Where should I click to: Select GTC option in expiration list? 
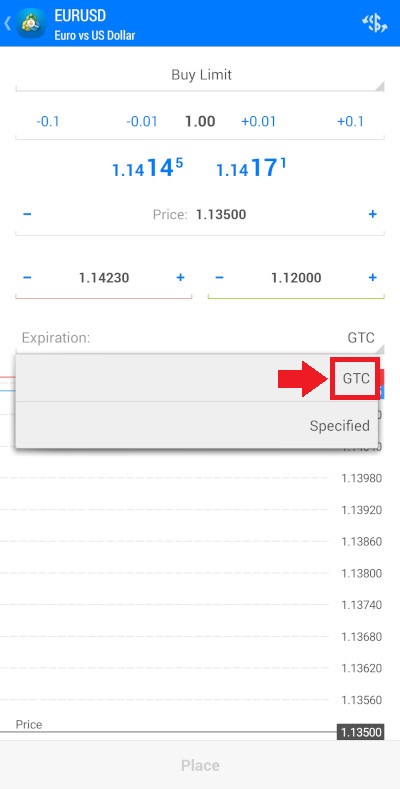pos(197,378)
